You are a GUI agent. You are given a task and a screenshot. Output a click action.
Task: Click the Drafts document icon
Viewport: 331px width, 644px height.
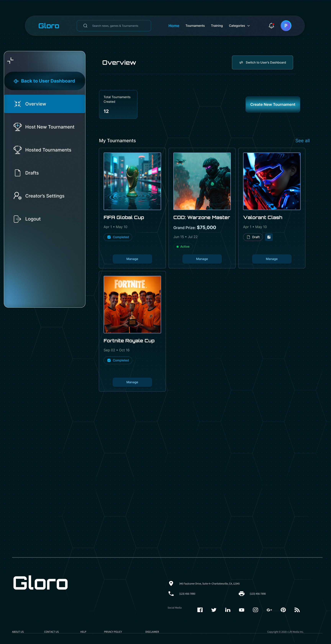pyautogui.click(x=17, y=173)
